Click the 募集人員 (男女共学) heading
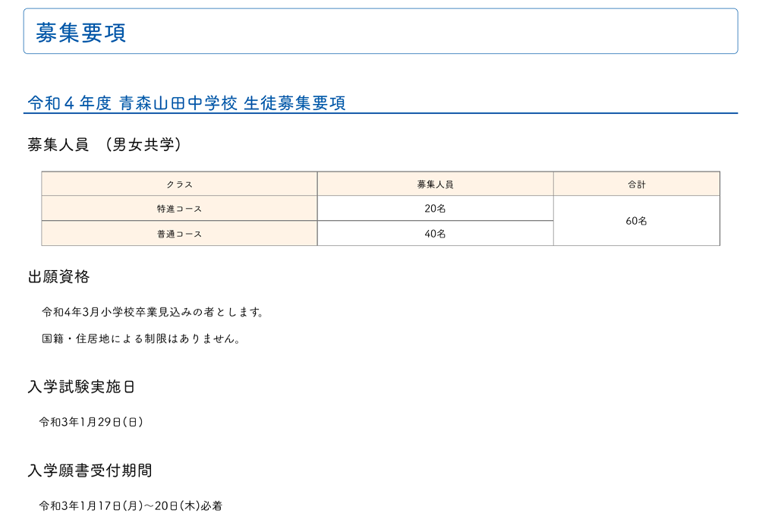Screen dimensions: 759x532 pos(105,144)
